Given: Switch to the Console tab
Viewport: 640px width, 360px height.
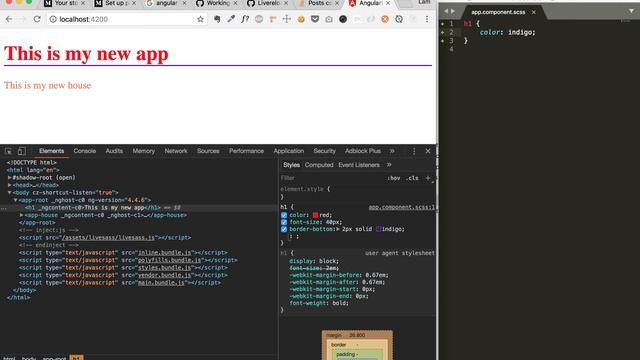Looking at the screenshot, I should point(84,151).
